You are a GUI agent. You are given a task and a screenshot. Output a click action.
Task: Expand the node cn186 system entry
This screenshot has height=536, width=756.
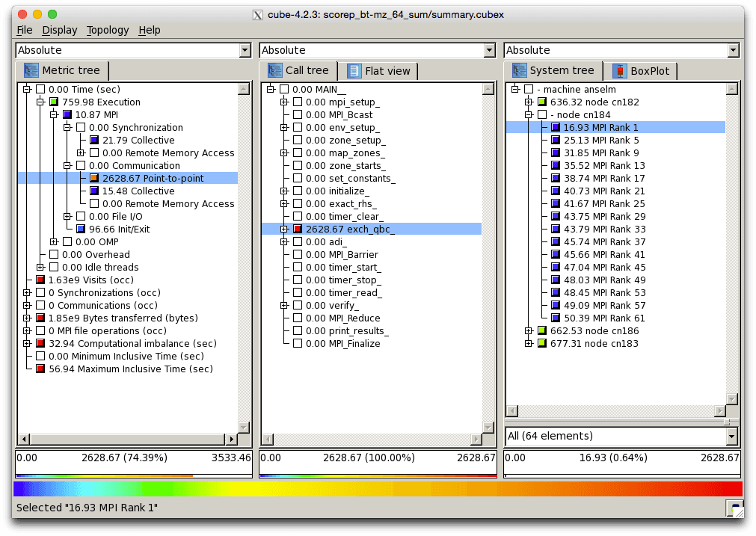(x=529, y=331)
